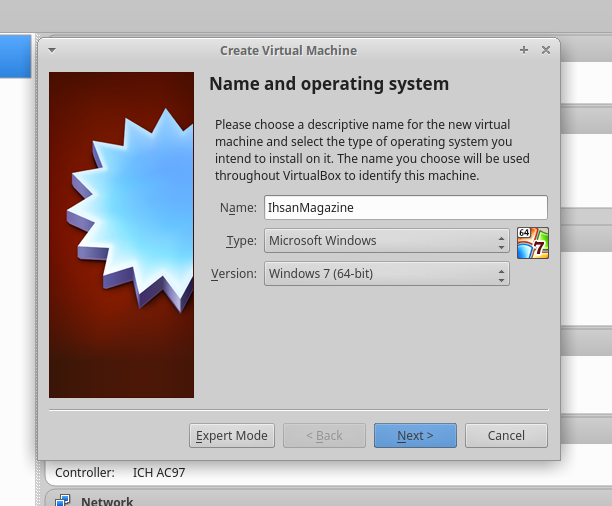Cancel the virtual machine creation
The height and width of the screenshot is (506, 612).
(506, 435)
